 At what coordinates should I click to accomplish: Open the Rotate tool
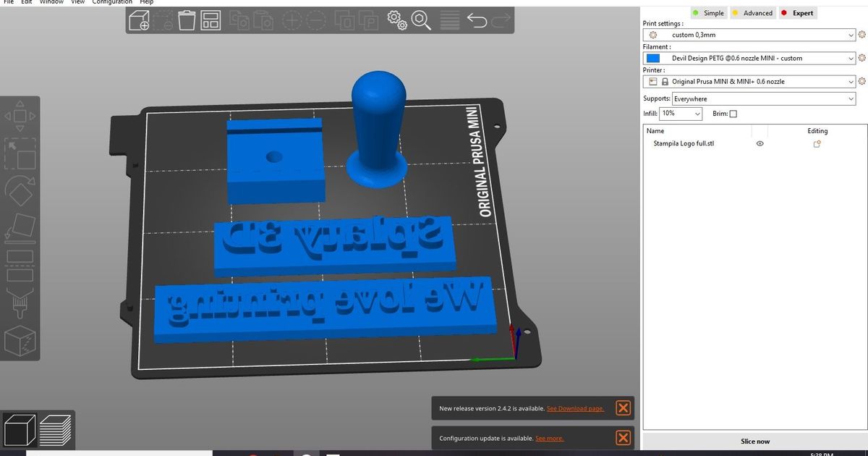point(20,193)
